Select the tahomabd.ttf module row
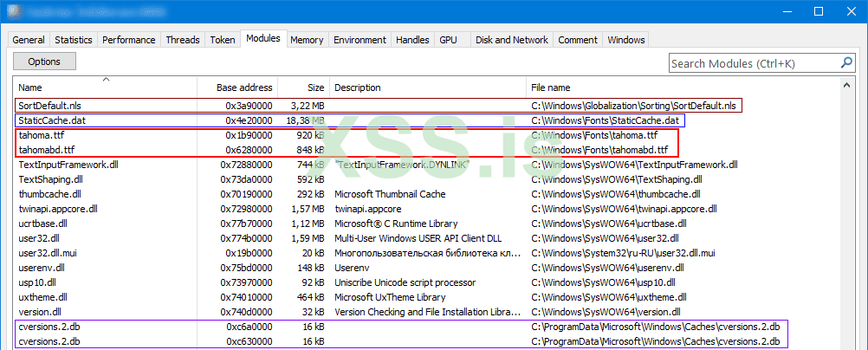This screenshot has height=350, width=868. (x=426, y=150)
